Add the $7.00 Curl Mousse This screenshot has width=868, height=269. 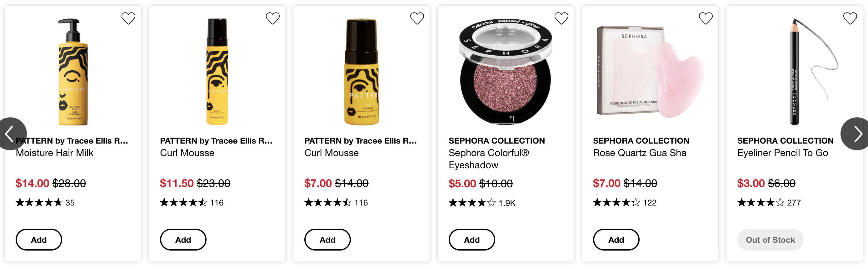point(327,240)
